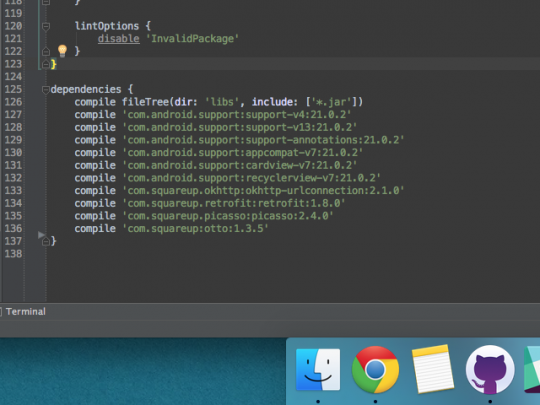540x405 pixels.
Task: Click the otto:1.3.5 dependency string
Action: (x=195, y=229)
